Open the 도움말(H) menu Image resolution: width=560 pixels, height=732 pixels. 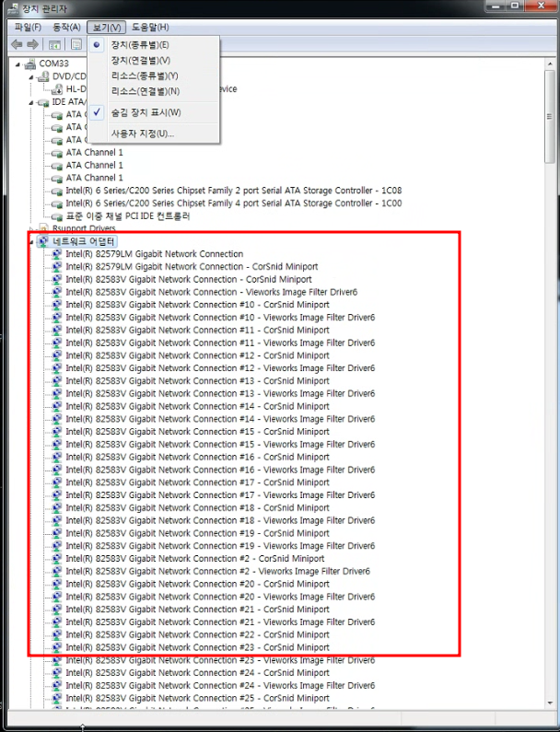tap(150, 27)
